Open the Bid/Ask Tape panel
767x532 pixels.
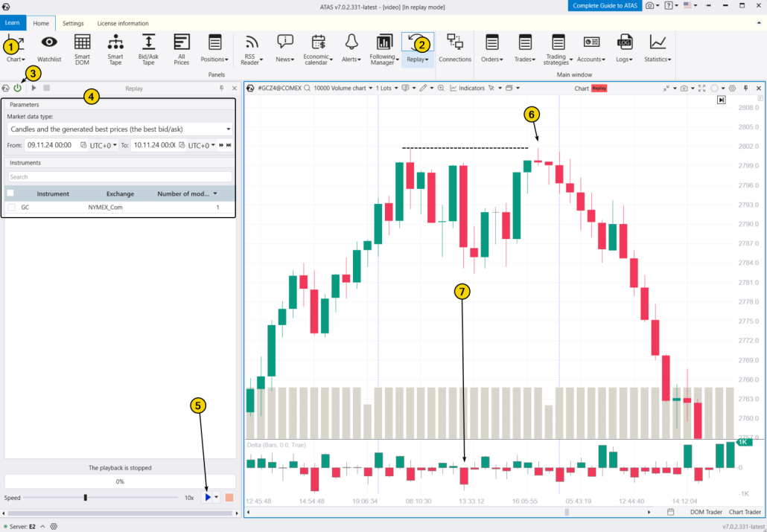point(147,48)
